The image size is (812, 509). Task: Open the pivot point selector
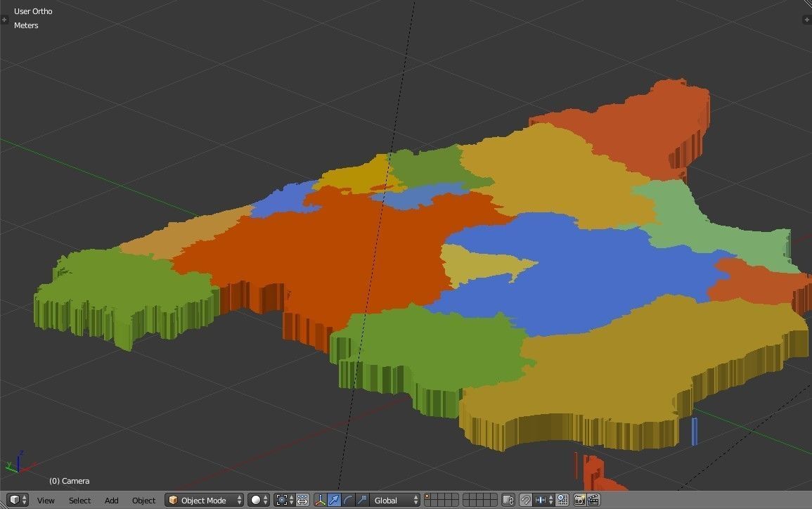pos(284,500)
